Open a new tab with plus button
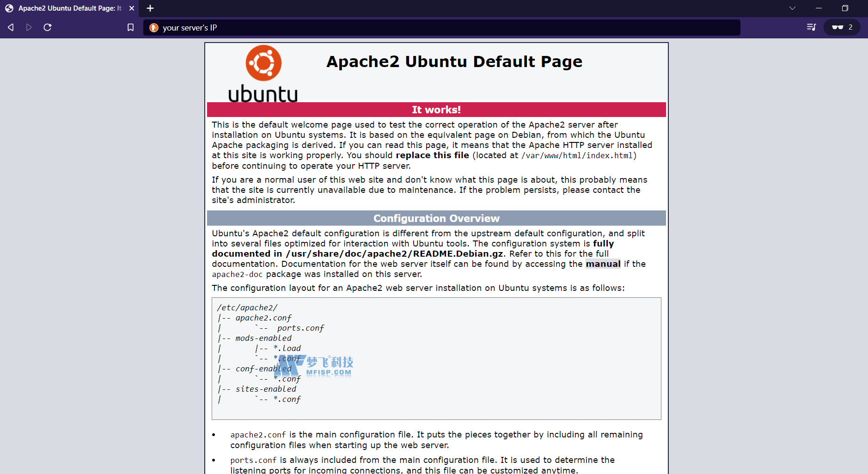This screenshot has height=474, width=868. (150, 8)
